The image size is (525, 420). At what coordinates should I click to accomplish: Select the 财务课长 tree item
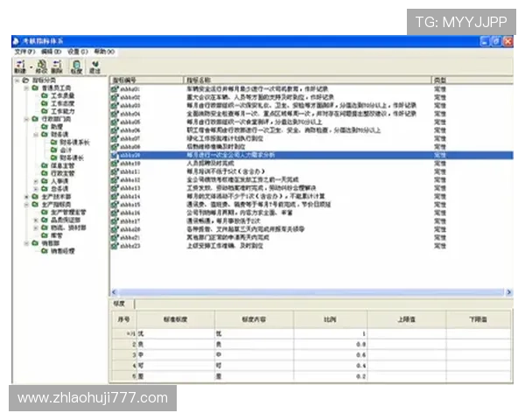click(72, 157)
